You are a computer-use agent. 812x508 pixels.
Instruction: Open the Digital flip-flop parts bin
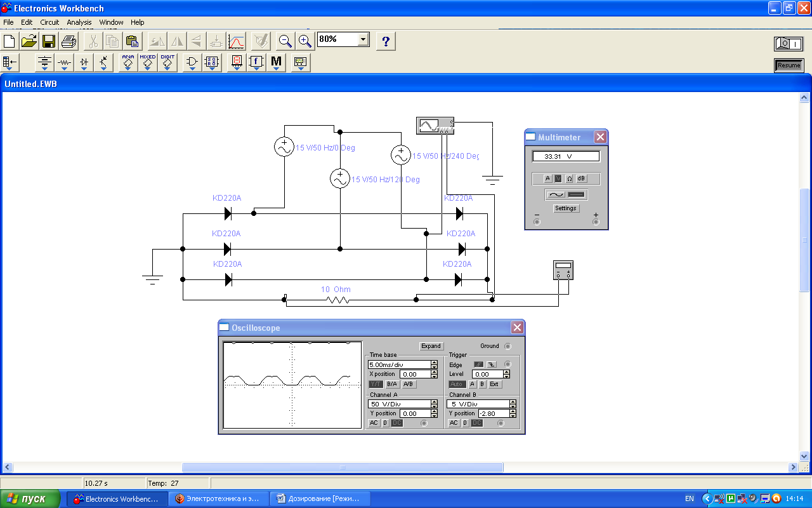212,63
